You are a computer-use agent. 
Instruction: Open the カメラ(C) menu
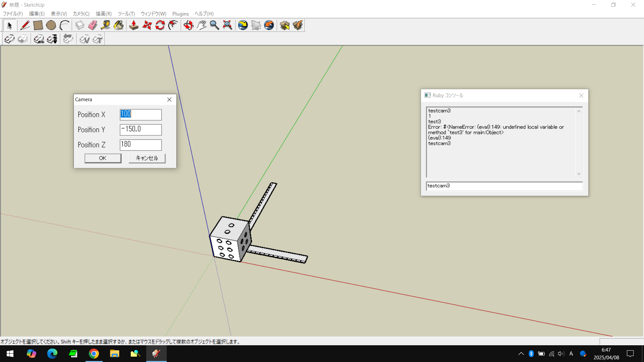pyautogui.click(x=81, y=14)
